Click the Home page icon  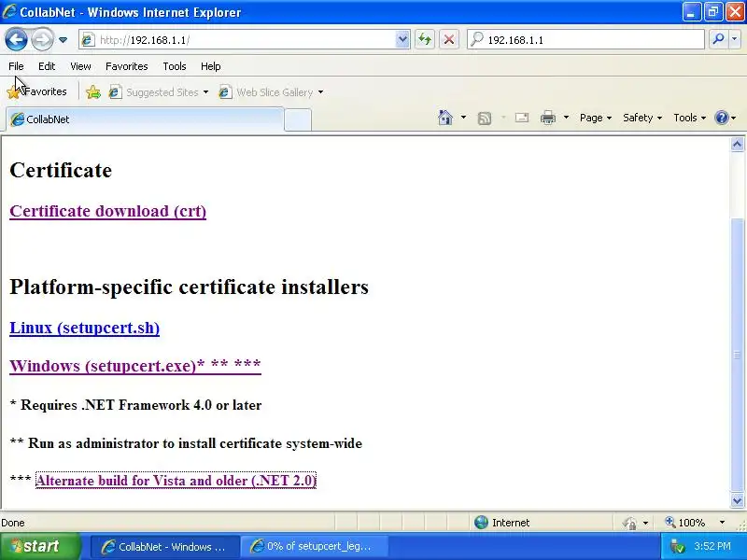click(445, 118)
